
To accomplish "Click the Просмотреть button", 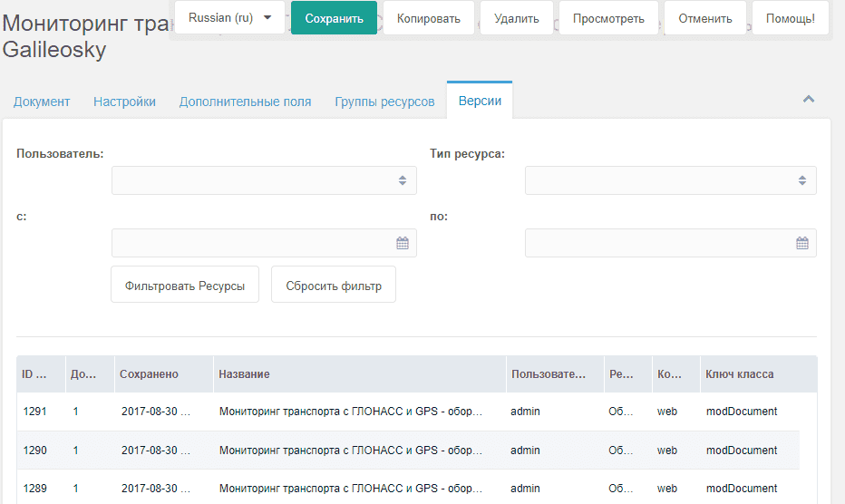I will [608, 18].
